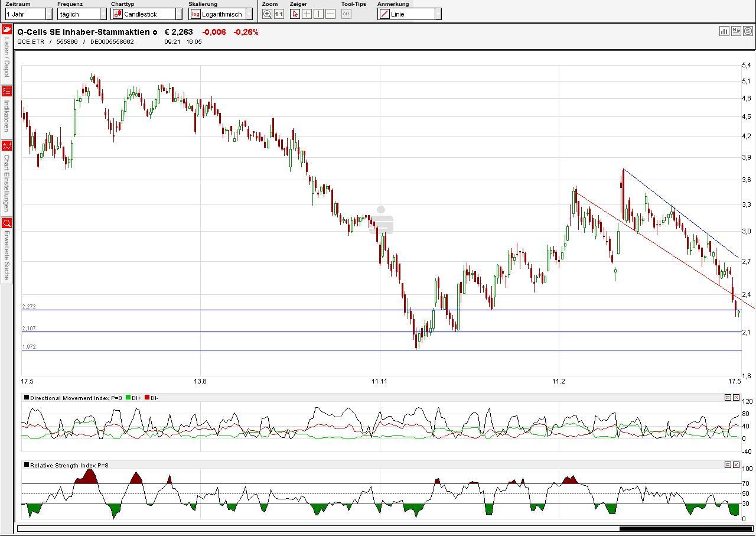Image resolution: width=756 pixels, height=536 pixels.
Task: Click the candlestick icon in Charttyp box
Action: [x=118, y=14]
